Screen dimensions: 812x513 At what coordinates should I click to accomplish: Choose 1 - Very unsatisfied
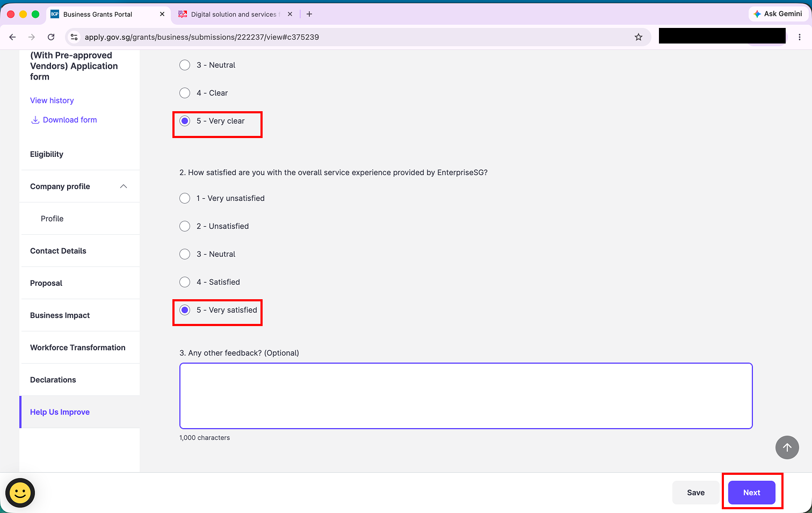[185, 198]
